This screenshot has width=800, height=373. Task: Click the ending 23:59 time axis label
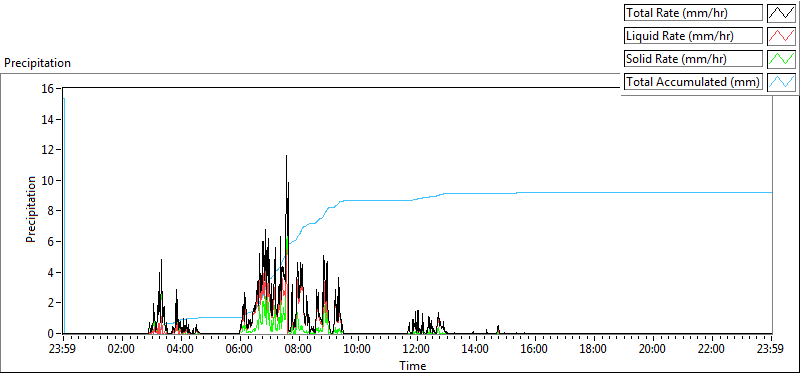pos(771,350)
